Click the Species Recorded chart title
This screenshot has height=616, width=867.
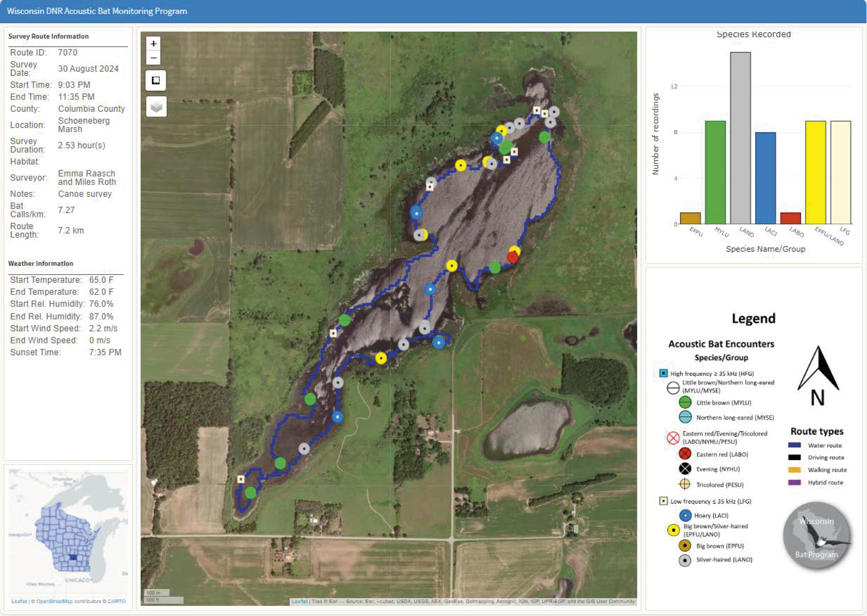[x=754, y=35]
